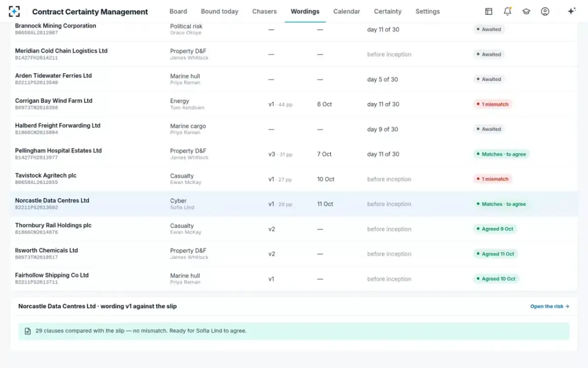Click the 10 Oct date for Tavistock
The image size is (588, 368).
(x=326, y=179)
